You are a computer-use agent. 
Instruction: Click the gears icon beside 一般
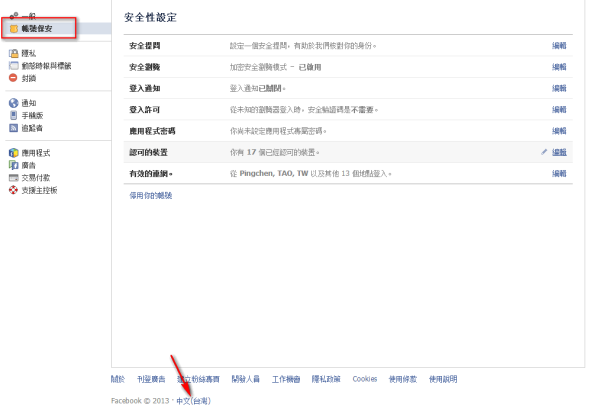click(x=14, y=16)
